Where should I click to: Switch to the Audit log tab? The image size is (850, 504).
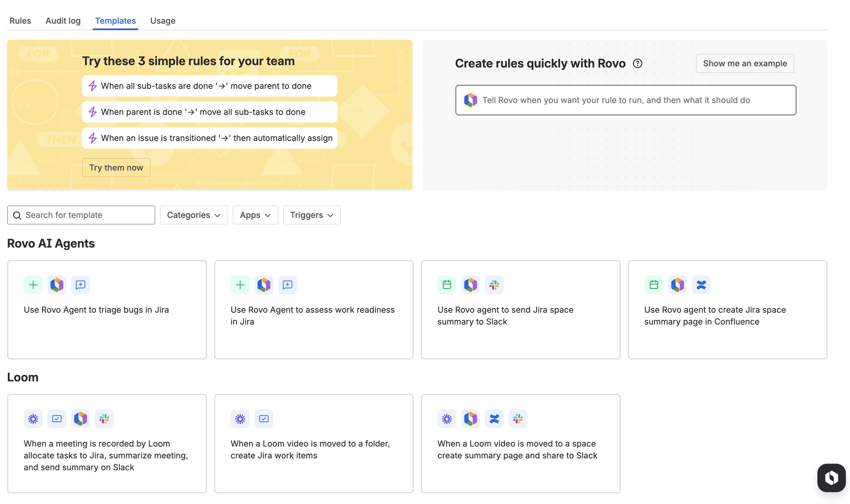(x=63, y=21)
